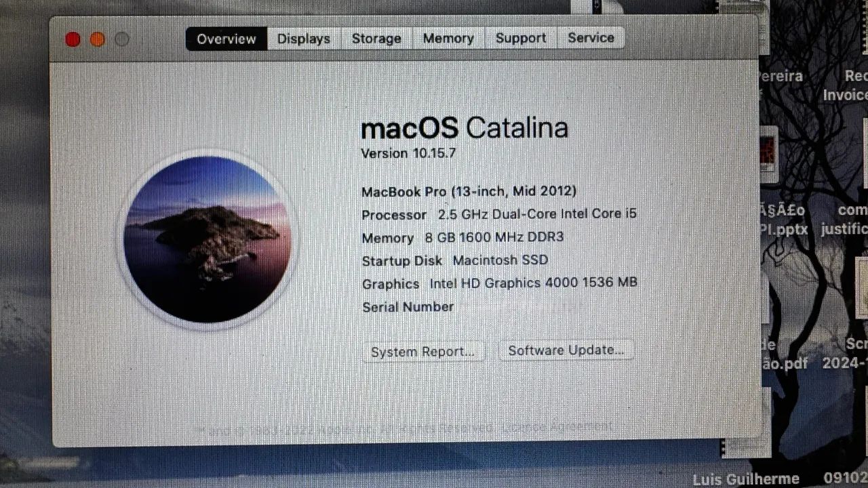
Task: Click "MacBook Pro (13-inch, Mid 2012)" line
Action: tap(469, 191)
